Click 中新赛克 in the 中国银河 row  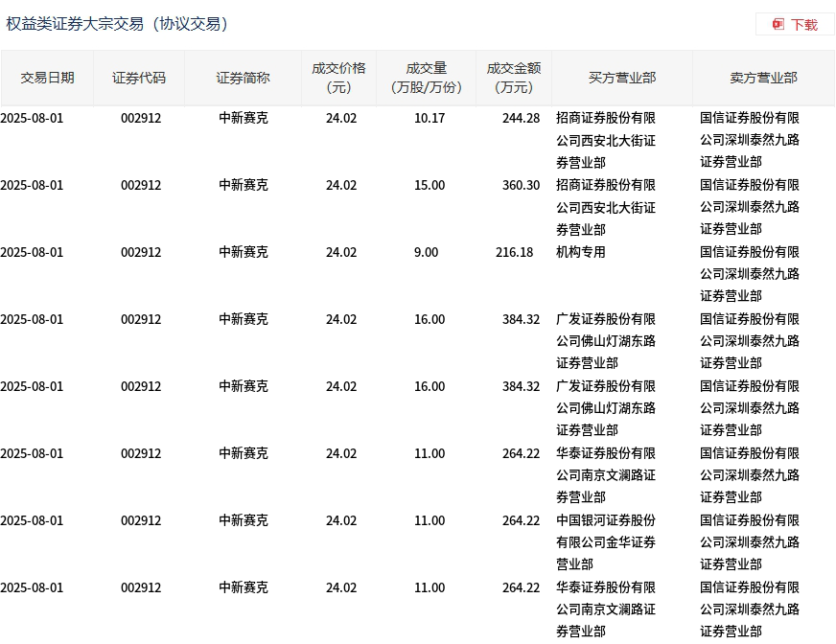[244, 520]
